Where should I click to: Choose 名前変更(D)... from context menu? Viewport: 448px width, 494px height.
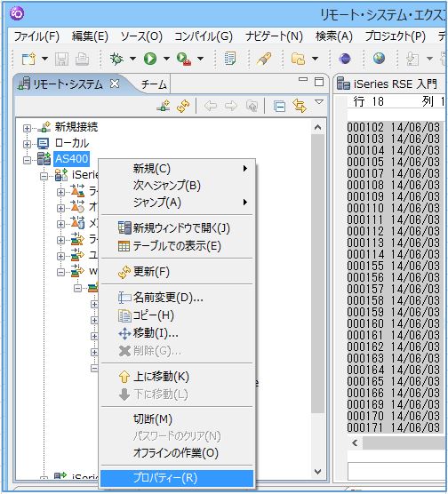coord(177,297)
